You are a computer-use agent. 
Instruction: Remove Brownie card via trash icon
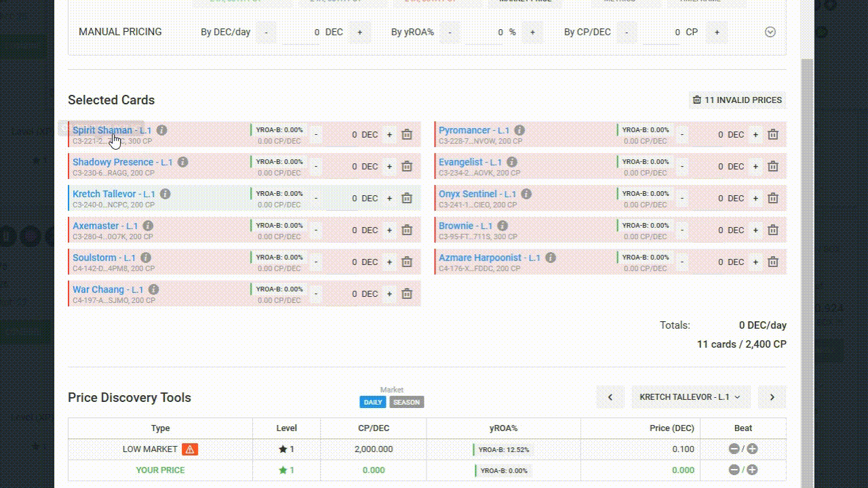tap(773, 230)
